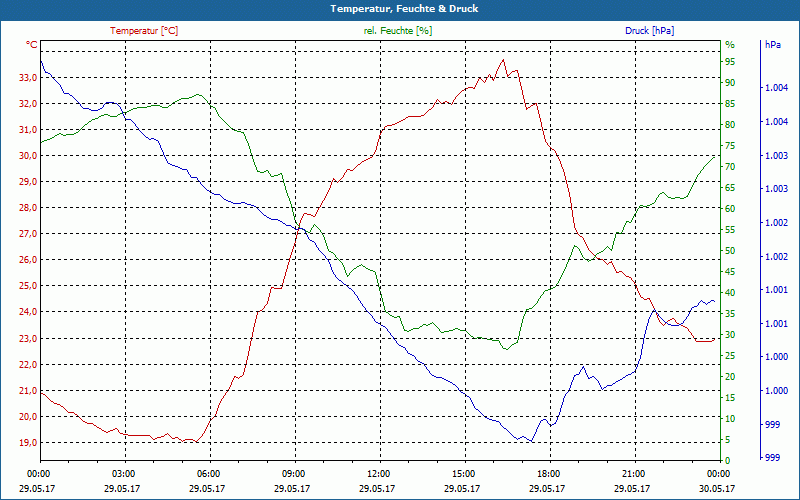This screenshot has height=500, width=800.
Task: Click the '32,0' temperature axis value
Action: coord(28,104)
